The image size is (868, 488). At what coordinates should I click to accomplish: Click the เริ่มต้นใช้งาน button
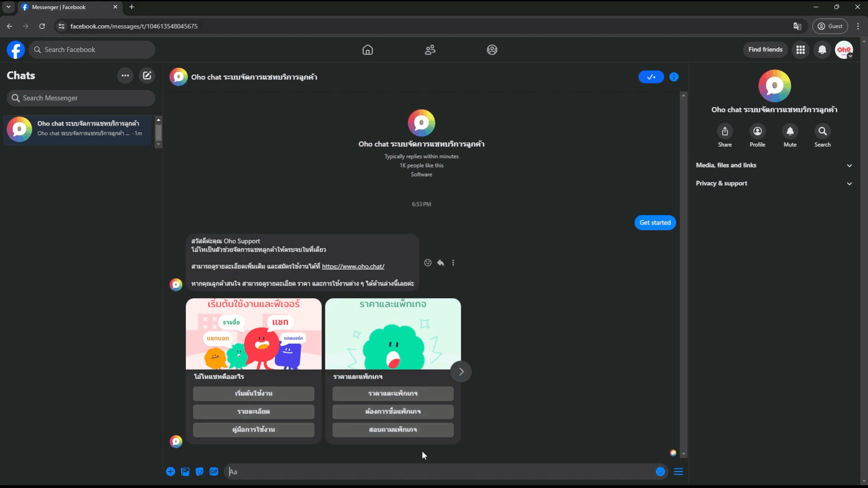tap(254, 394)
